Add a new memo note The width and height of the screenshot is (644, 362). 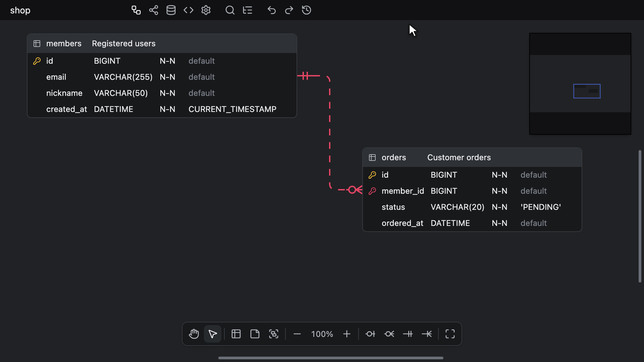point(255,334)
